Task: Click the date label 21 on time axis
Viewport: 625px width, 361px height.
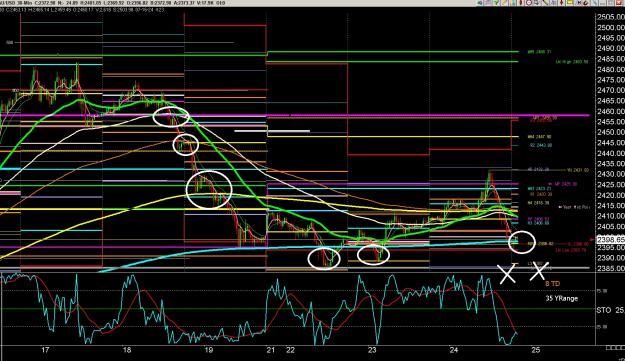Action: (x=271, y=350)
